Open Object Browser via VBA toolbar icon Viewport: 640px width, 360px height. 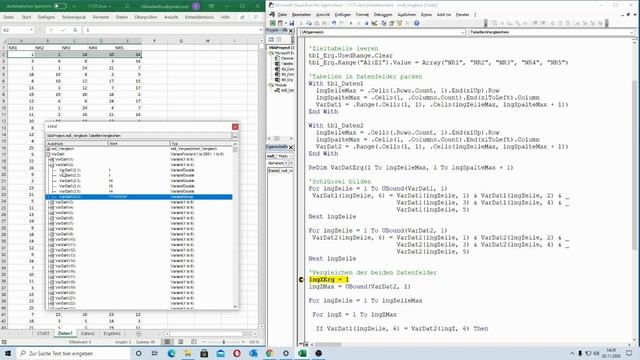(399, 23)
